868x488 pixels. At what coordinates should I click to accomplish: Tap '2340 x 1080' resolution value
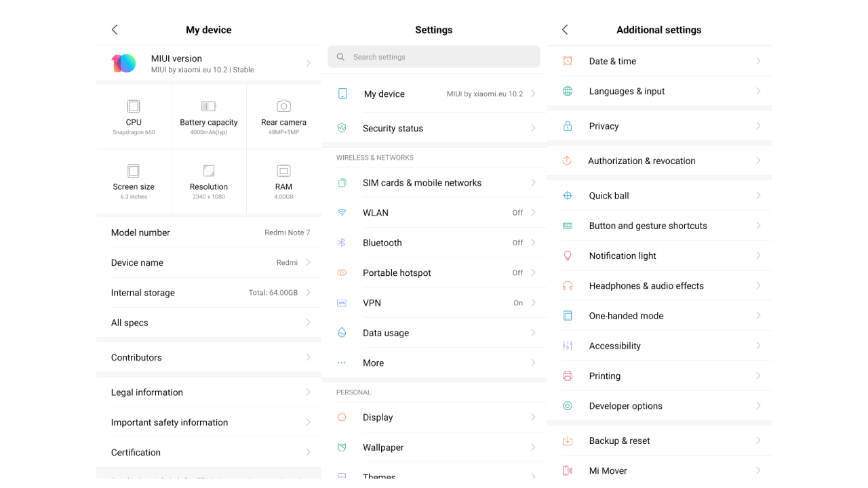tap(209, 197)
